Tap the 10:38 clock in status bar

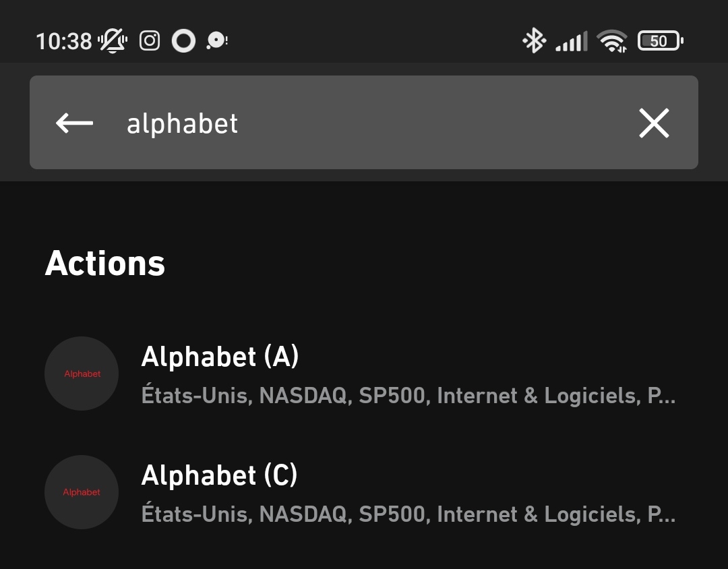[64, 41]
